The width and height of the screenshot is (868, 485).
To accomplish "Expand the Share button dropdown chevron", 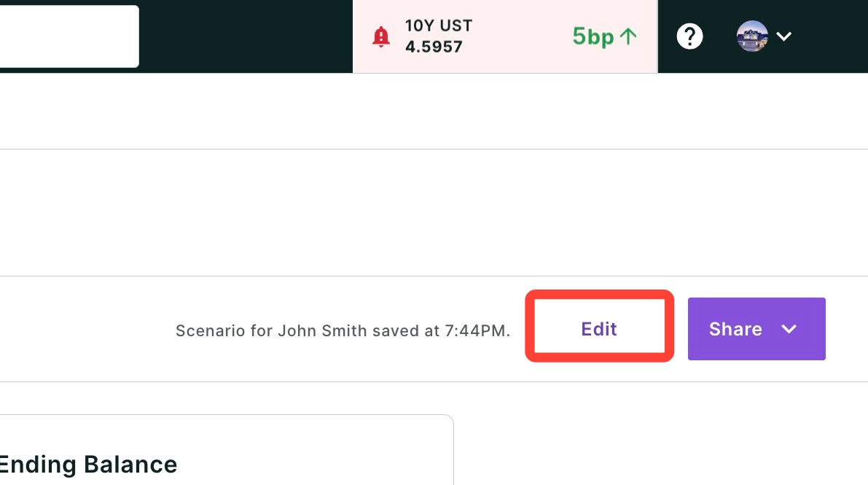I will point(789,329).
